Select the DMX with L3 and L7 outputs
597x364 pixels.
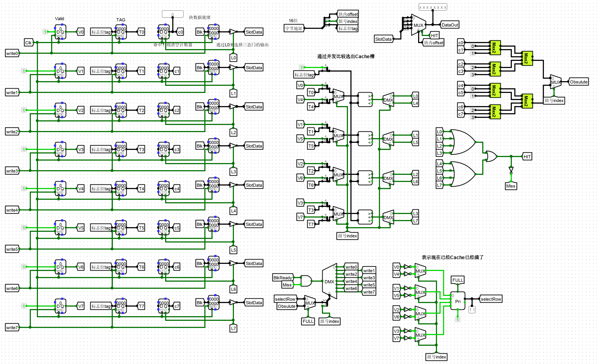pyautogui.click(x=388, y=218)
